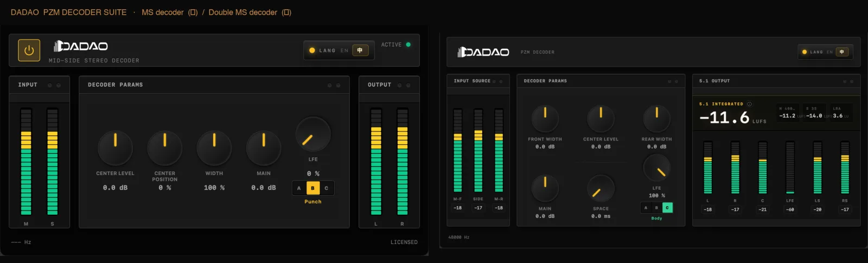Click the LFE knob in MS decoder
The image size is (868, 263).
click(313, 134)
